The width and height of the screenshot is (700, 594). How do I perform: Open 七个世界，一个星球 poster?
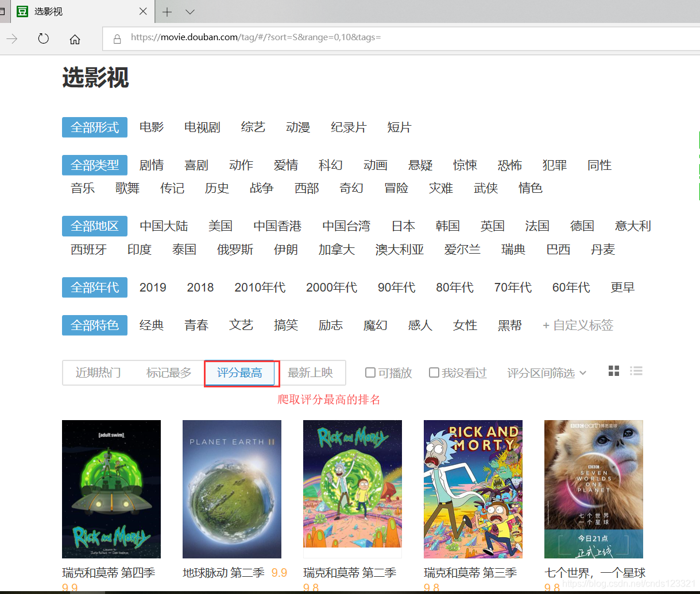tap(594, 489)
